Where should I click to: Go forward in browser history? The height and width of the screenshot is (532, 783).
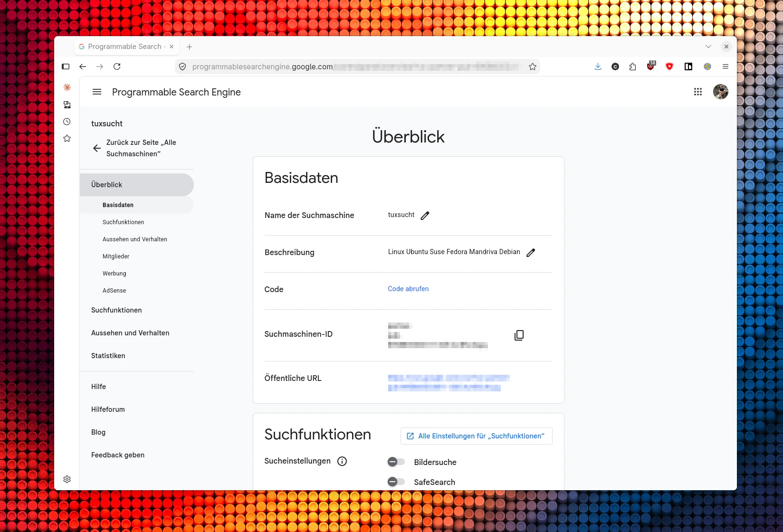[x=100, y=66]
